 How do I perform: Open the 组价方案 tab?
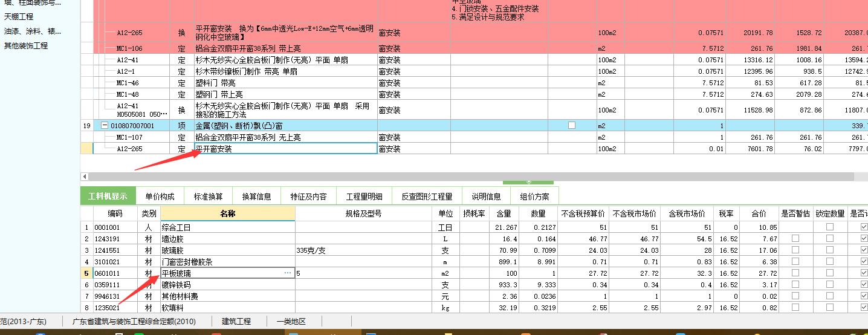(x=534, y=197)
